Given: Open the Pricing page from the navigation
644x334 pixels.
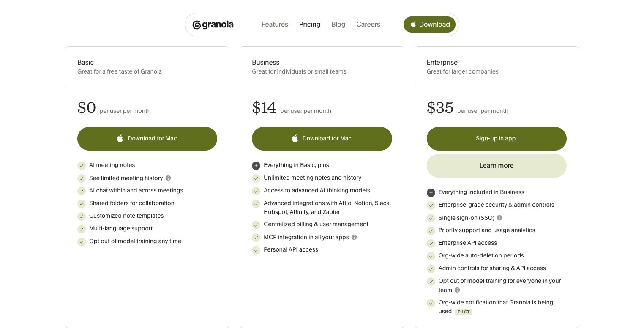Looking at the screenshot, I should click(x=310, y=25).
